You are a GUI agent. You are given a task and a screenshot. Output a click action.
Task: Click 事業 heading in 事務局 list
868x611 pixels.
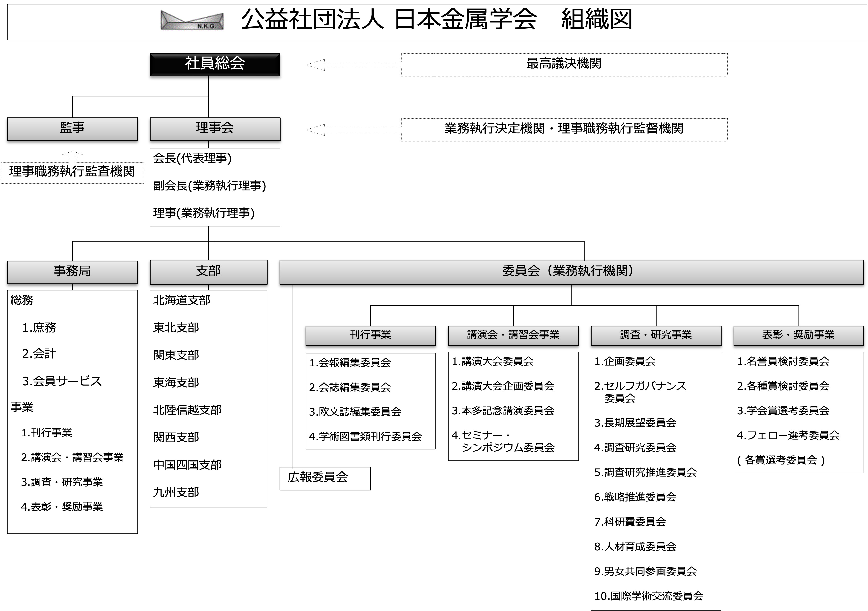22,407
